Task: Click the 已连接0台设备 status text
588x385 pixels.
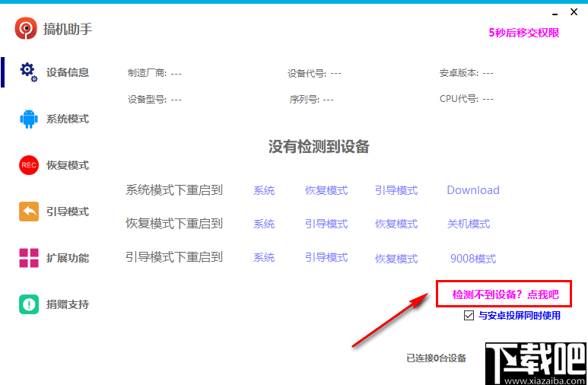Action: [x=436, y=358]
